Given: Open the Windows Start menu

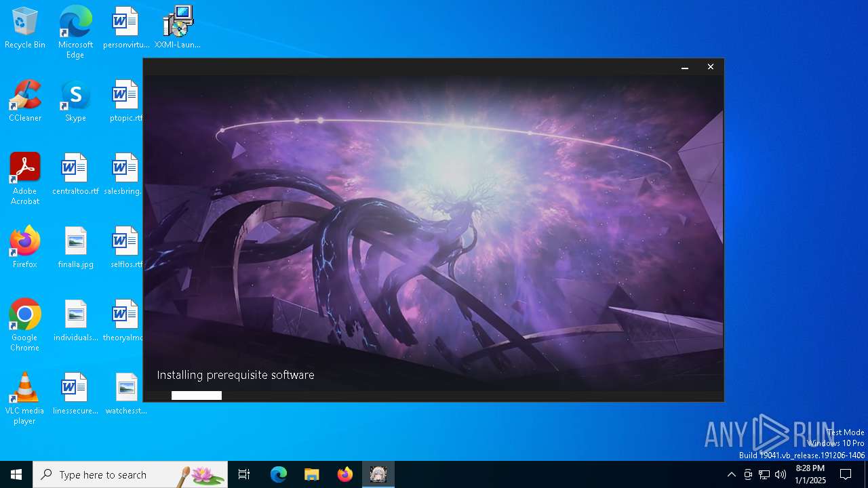Looking at the screenshot, I should (16, 474).
